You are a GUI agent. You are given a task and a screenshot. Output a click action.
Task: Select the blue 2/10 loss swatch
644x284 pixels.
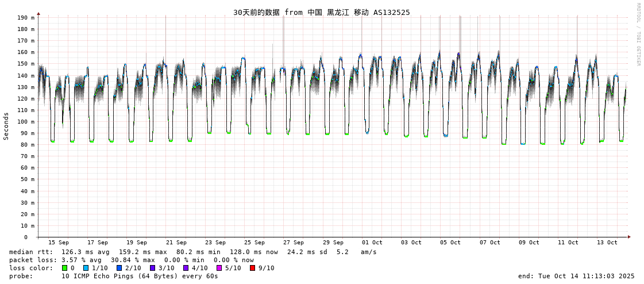119,268
